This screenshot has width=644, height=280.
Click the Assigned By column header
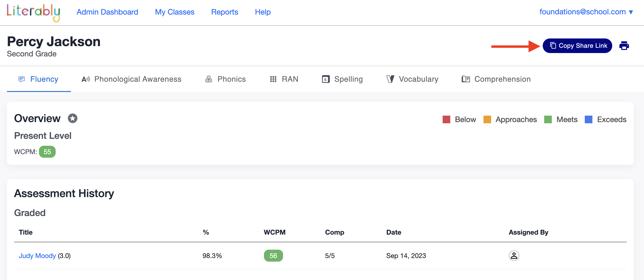(x=528, y=232)
